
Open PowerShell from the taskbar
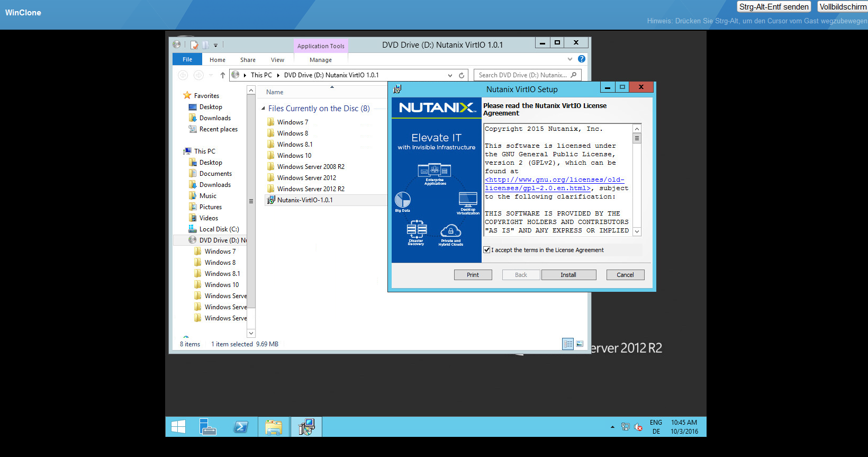click(241, 427)
